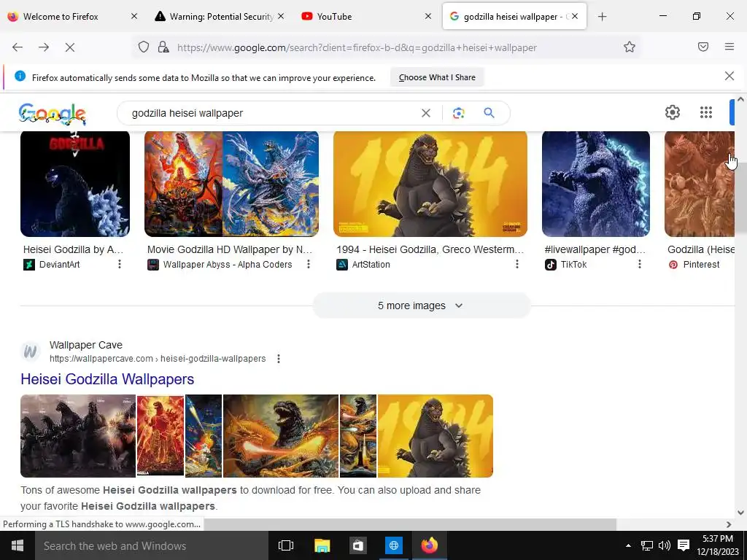
Task: Open Google apps grid
Action: tap(706, 112)
